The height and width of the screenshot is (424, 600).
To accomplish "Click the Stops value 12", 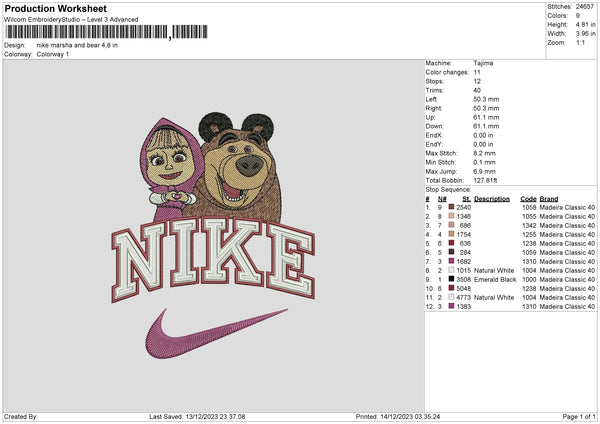I will coord(477,81).
